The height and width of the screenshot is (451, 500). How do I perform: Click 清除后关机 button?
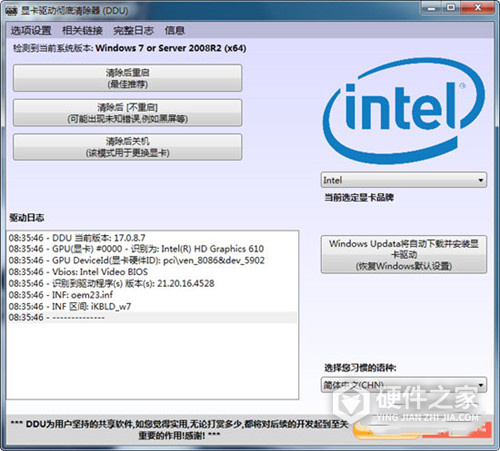[128, 147]
